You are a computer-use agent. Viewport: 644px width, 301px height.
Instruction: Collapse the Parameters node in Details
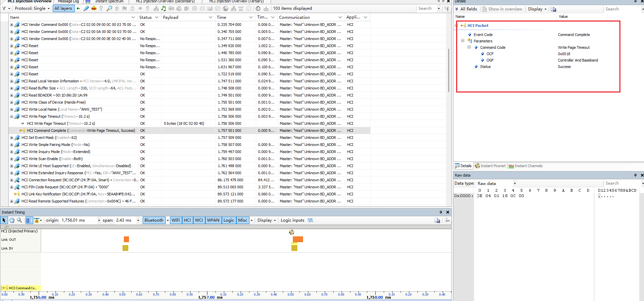coord(463,41)
